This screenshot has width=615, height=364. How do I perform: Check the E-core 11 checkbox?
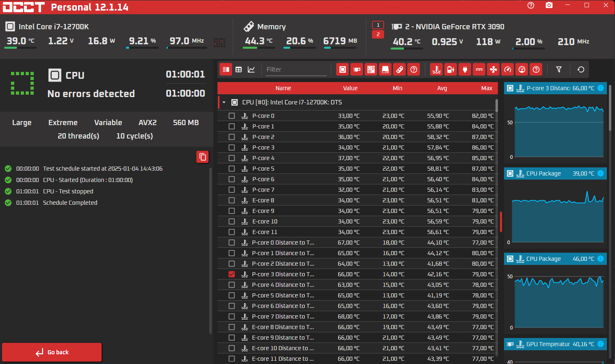click(232, 232)
